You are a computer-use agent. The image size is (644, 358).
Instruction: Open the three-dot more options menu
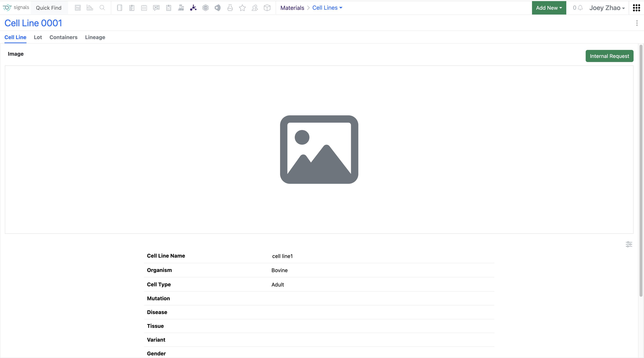pyautogui.click(x=637, y=23)
